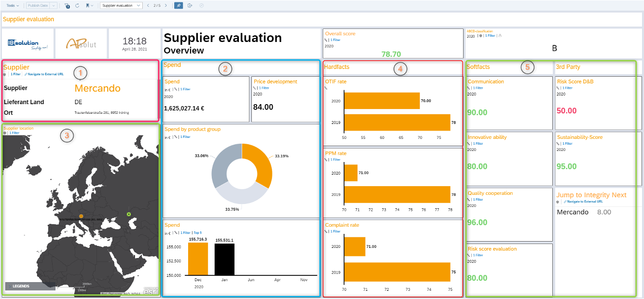Click the bookmark icon in the toolbar
Viewport: 644px width, 299px height.
[x=87, y=5]
